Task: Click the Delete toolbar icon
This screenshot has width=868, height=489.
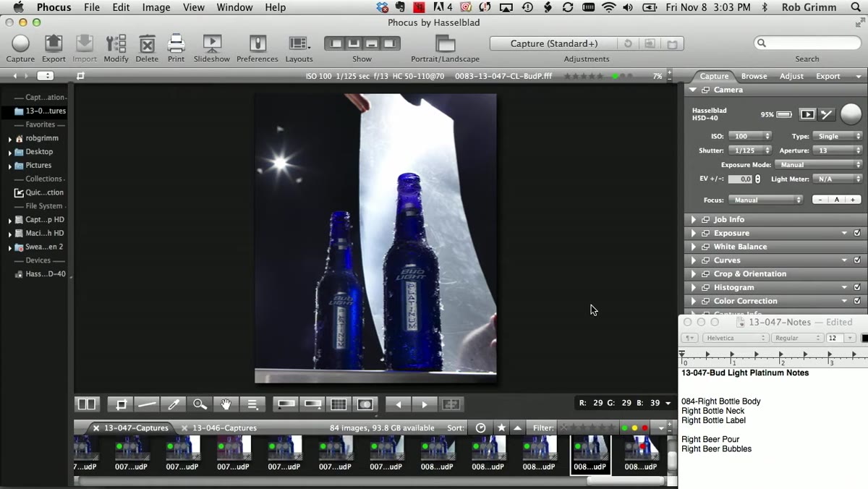Action: pyautogui.click(x=147, y=43)
